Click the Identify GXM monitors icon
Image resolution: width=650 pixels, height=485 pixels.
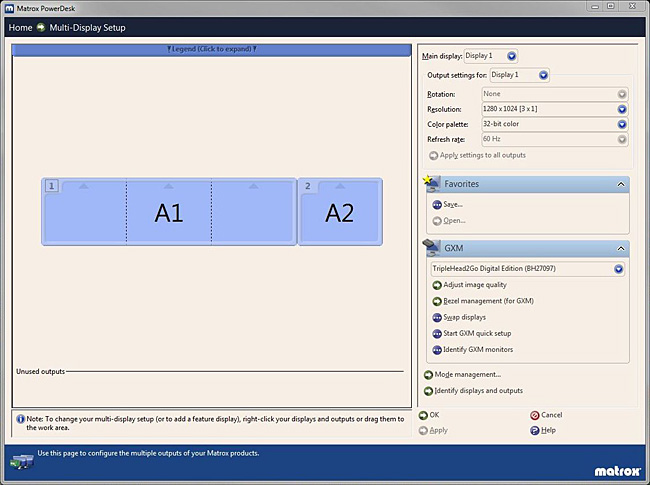[x=437, y=350]
